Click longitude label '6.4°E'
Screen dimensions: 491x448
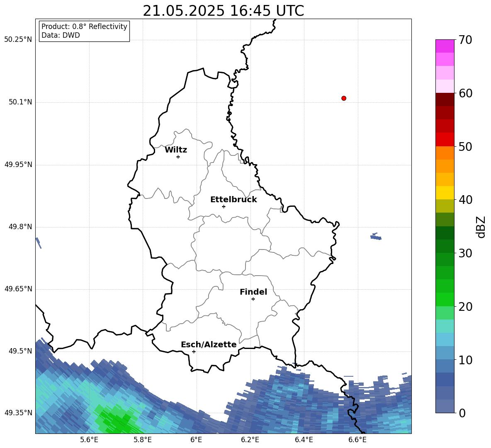304,440
